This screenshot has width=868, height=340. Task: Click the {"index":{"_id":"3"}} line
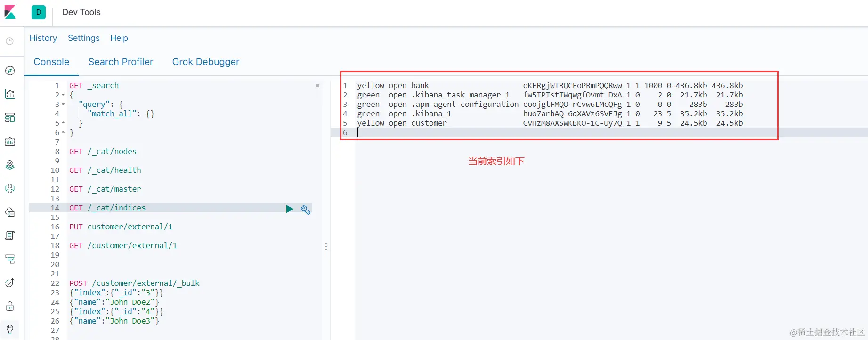[x=116, y=293]
